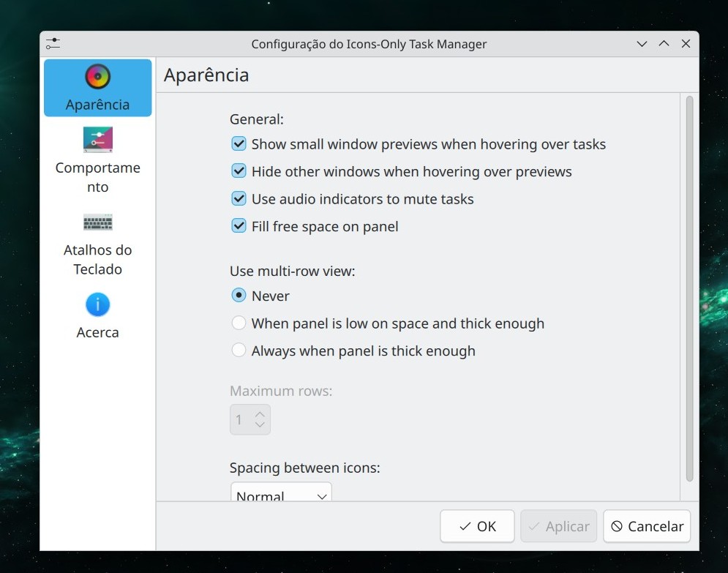This screenshot has height=573, width=728.
Task: Choose When panel is low on space option
Action: coord(239,323)
